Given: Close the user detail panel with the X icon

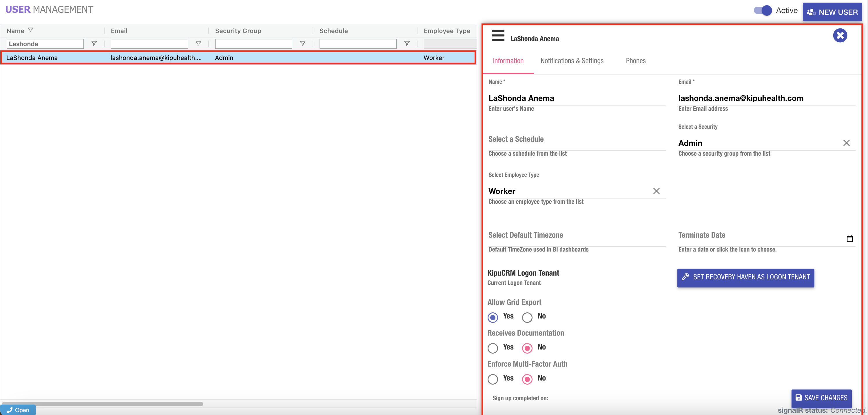Looking at the screenshot, I should click(840, 35).
